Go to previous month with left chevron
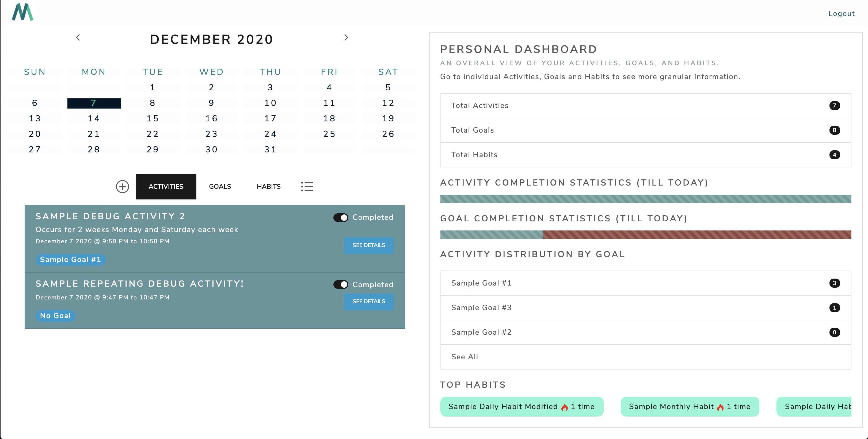Viewport: 868px width, 439px height. pyautogui.click(x=78, y=37)
